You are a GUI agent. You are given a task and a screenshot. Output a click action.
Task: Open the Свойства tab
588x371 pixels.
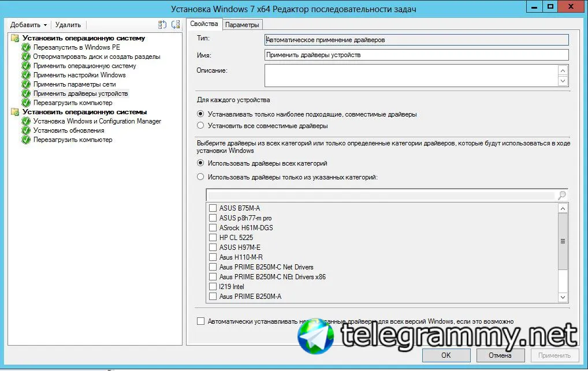pyautogui.click(x=204, y=24)
